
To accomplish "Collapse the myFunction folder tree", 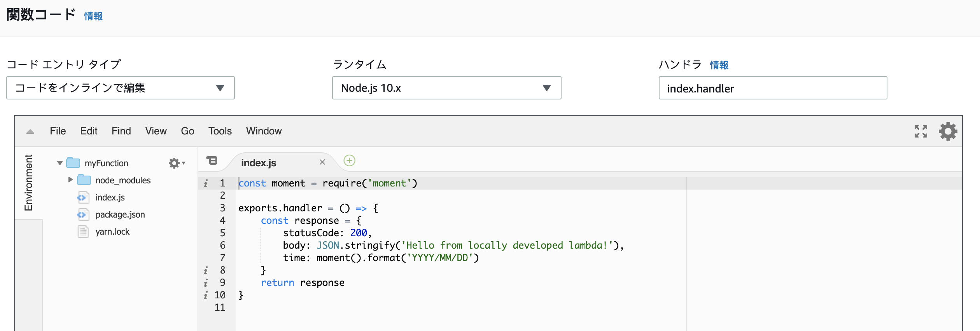I will pos(60,163).
